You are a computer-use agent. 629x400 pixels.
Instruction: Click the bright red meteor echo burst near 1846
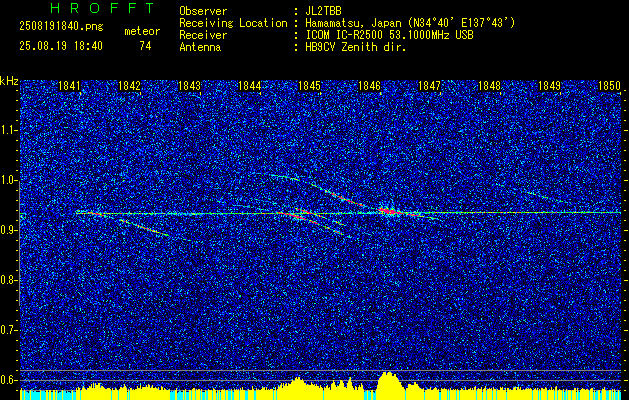point(388,211)
